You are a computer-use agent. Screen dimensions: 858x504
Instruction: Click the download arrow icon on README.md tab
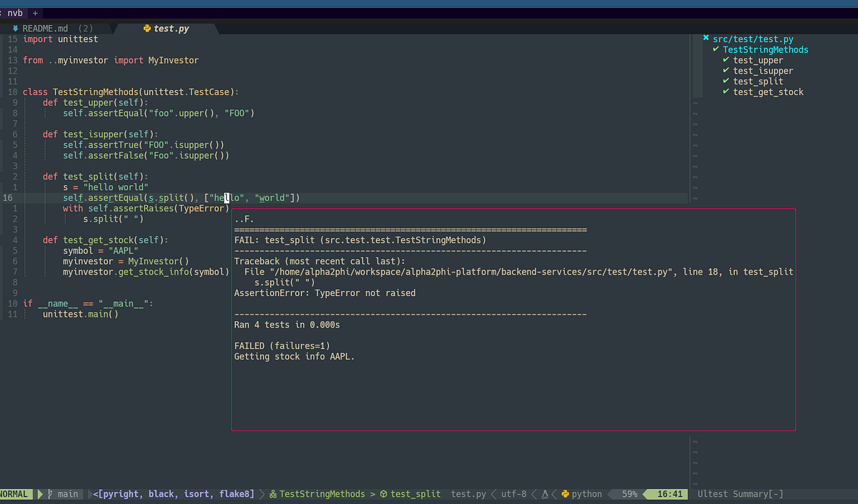15,29
